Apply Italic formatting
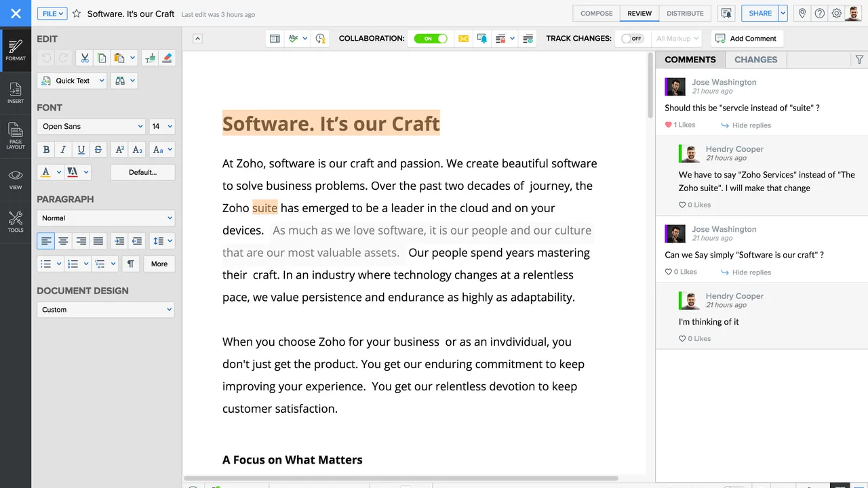 point(63,150)
